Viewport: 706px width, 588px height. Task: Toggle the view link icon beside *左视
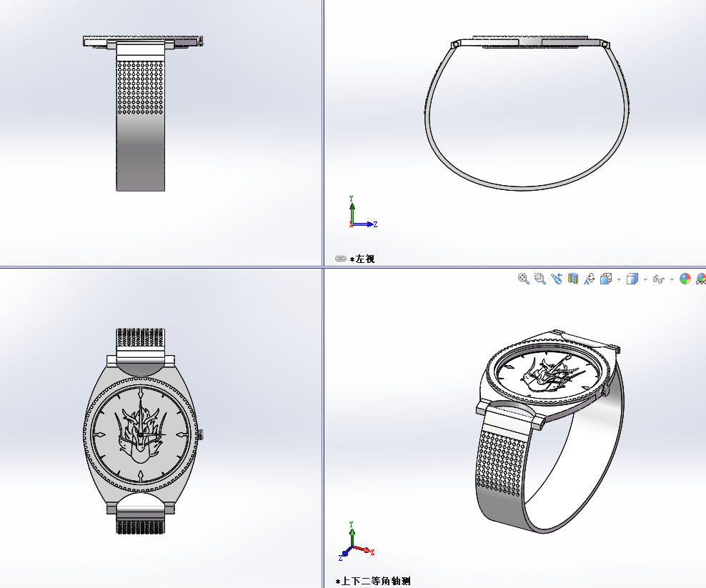340,259
